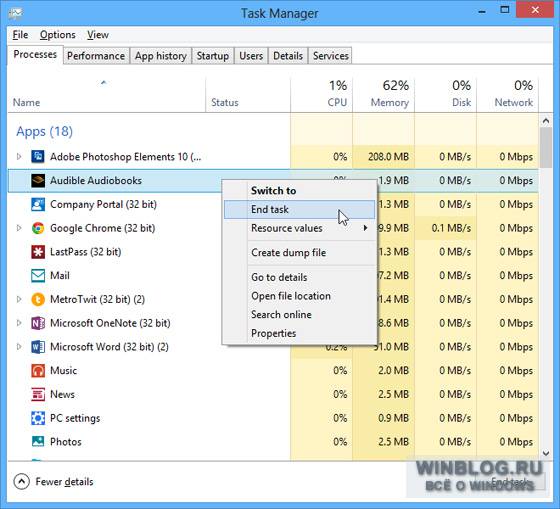Click the Photos app icon
560x509 pixels.
coord(38,442)
